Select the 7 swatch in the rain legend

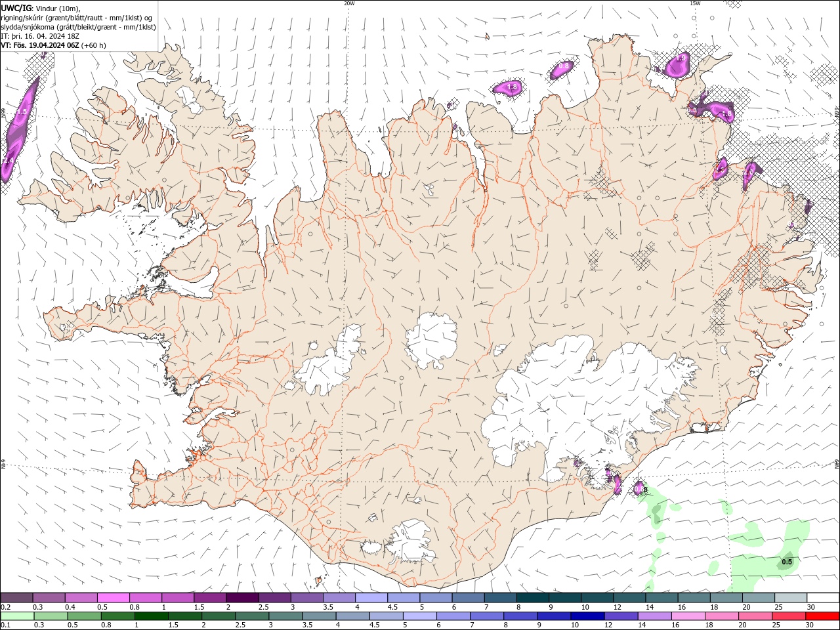coord(487,616)
